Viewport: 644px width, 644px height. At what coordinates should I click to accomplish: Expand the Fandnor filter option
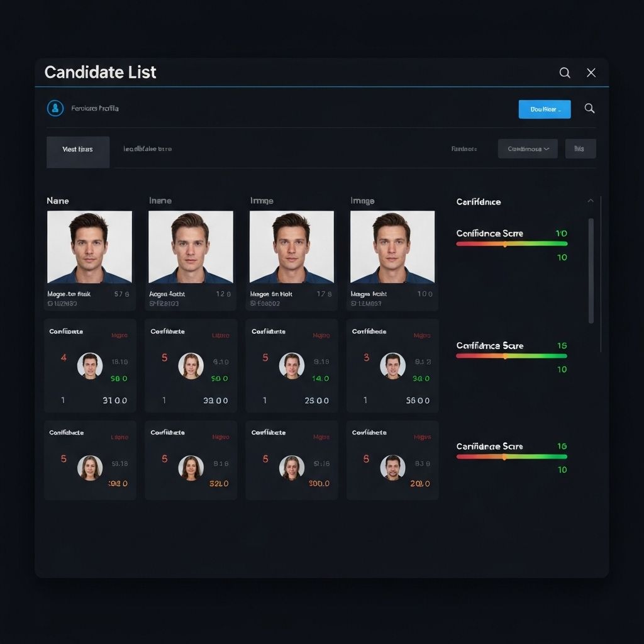tap(465, 148)
